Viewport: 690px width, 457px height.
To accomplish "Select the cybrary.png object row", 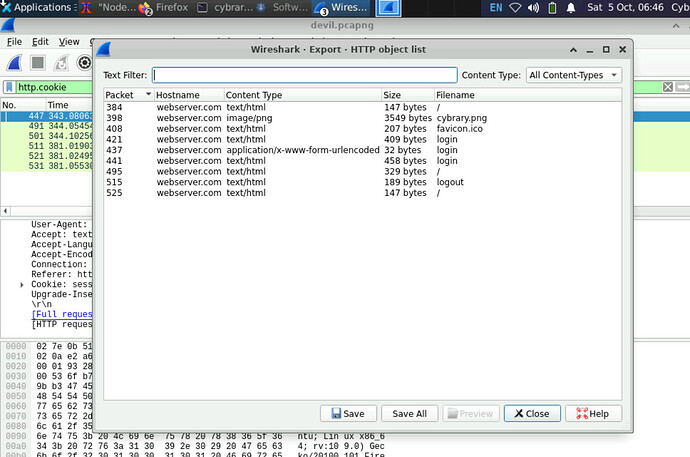I will 300,118.
